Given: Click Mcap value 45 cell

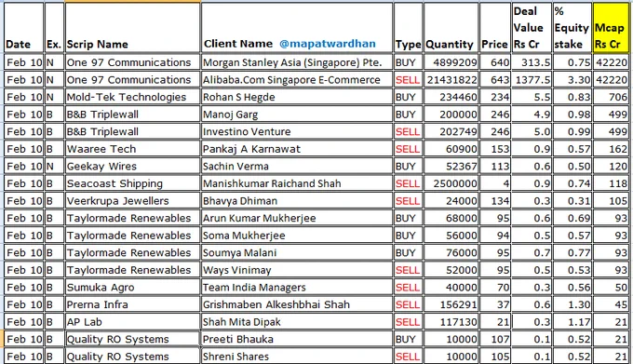Looking at the screenshot, I should [611, 305].
